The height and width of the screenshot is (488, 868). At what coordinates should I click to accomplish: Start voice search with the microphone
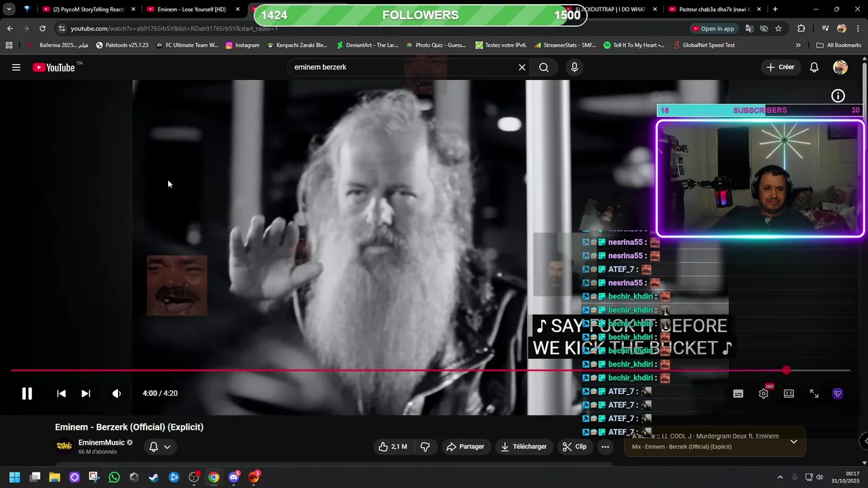574,67
